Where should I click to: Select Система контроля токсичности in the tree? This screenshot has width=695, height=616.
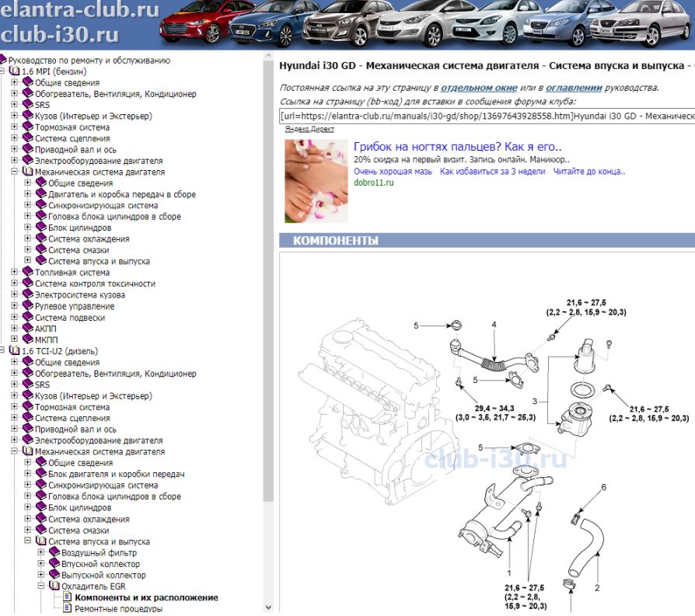pos(95,284)
